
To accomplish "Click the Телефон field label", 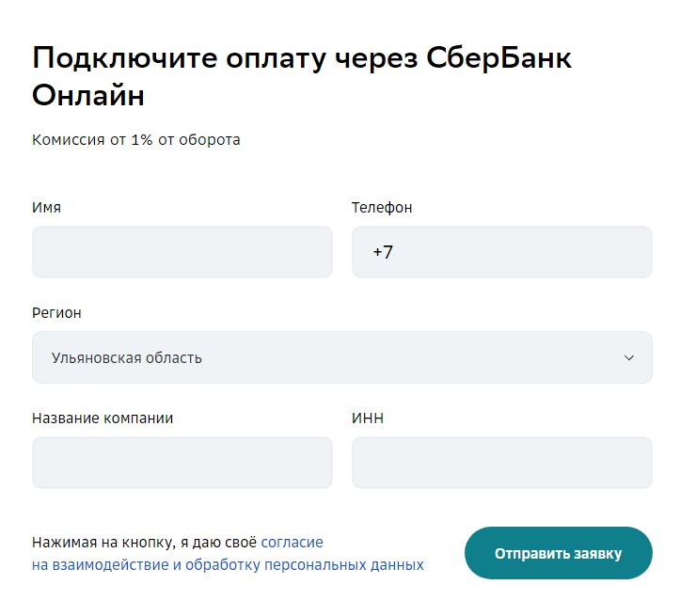I will (x=382, y=208).
